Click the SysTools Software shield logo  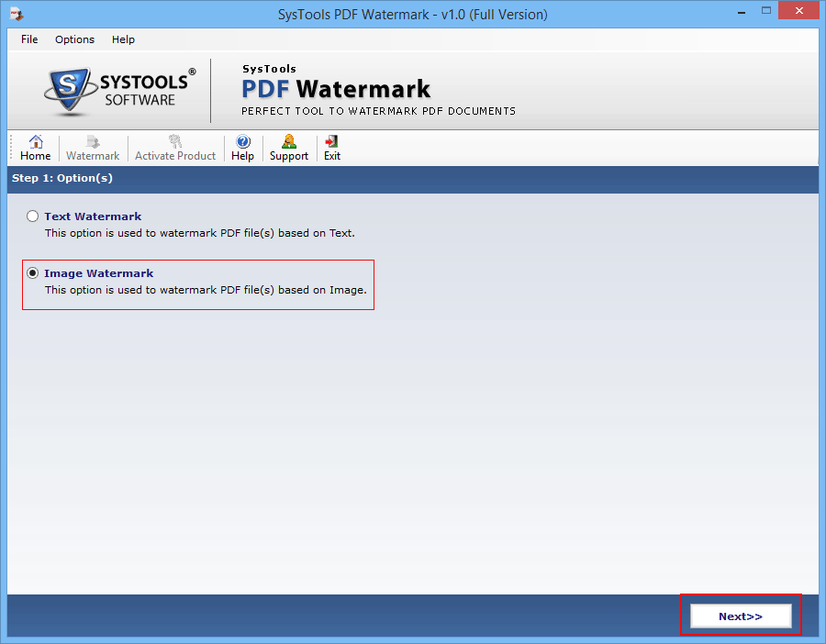click(x=69, y=90)
